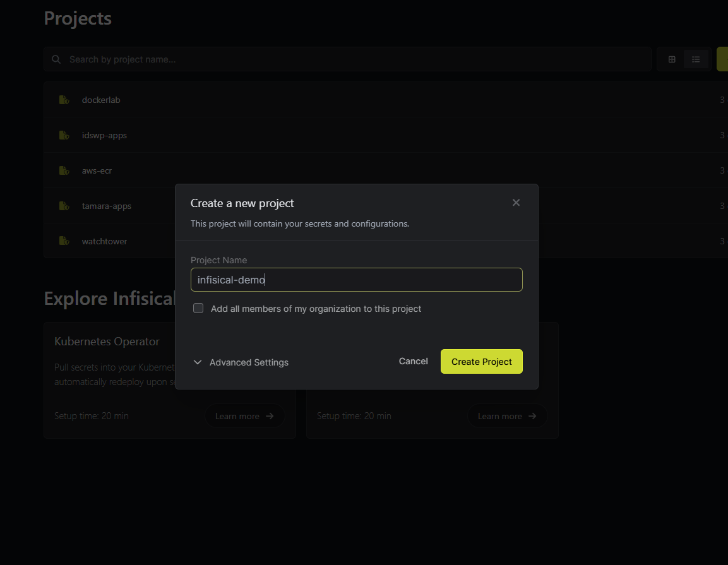Expand Advanced Settings chevron
This screenshot has width=728, height=565.
(198, 362)
